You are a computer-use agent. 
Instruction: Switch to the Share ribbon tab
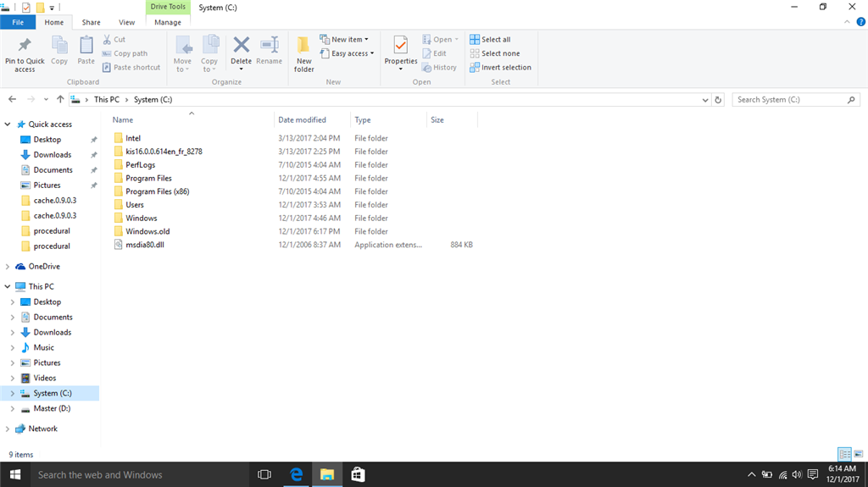(x=91, y=22)
